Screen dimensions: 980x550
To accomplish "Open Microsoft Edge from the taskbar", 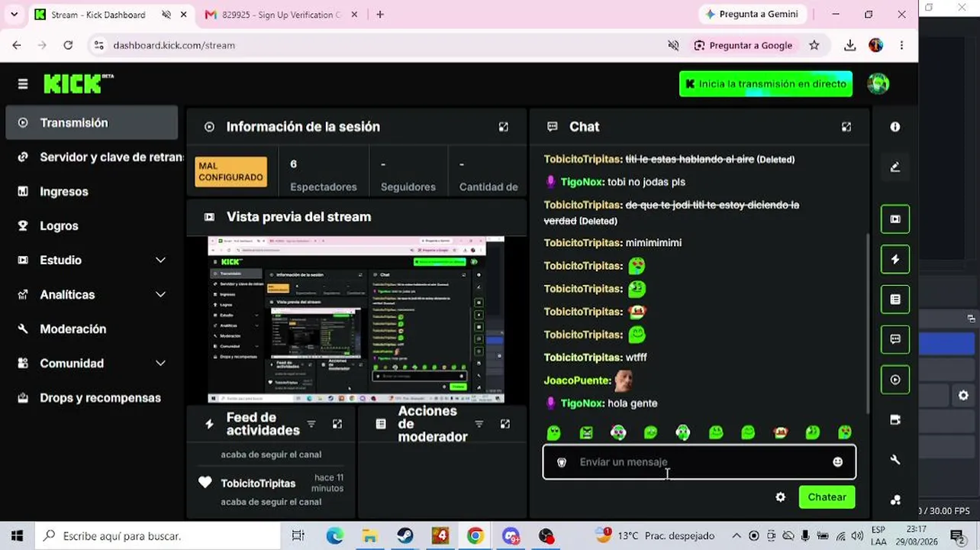I will point(334,536).
